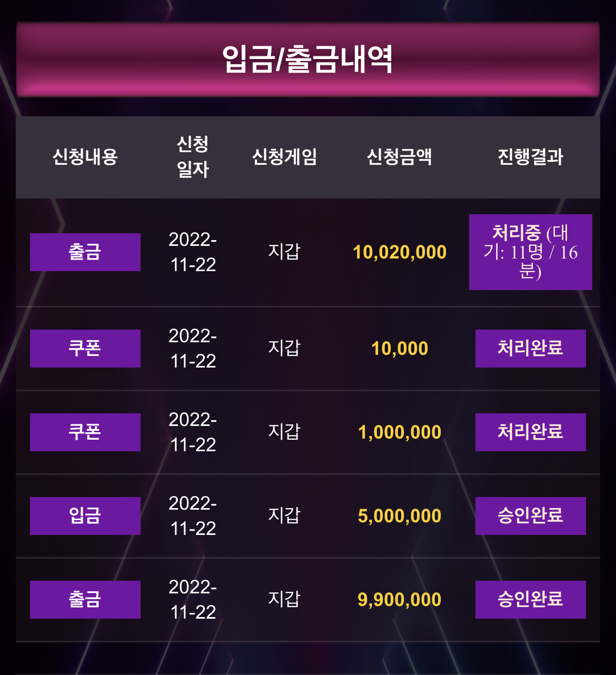Click the 쿠폰 button in 10,000 row
The width and height of the screenshot is (616, 675).
[x=85, y=349]
